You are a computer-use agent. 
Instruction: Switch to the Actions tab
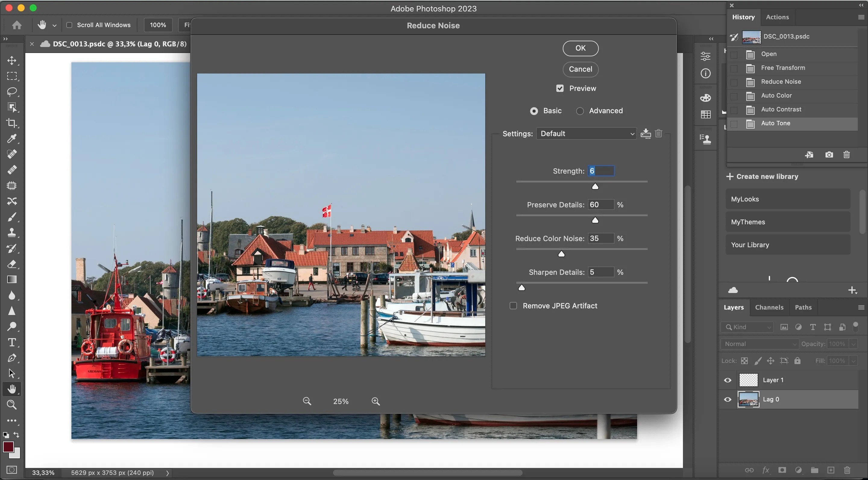click(x=778, y=17)
